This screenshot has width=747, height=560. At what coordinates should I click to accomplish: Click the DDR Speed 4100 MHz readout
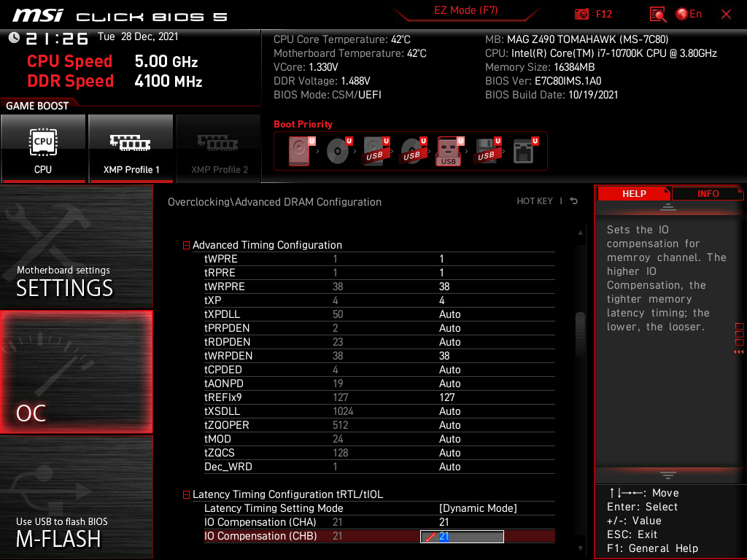coord(115,81)
